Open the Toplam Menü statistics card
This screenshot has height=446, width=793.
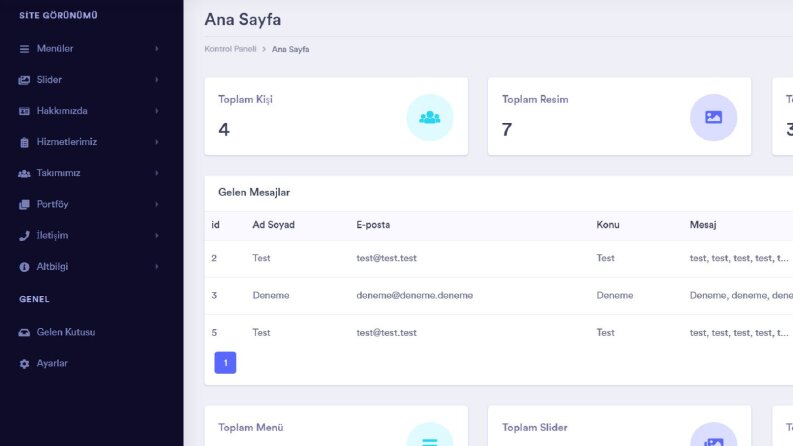[x=336, y=426]
